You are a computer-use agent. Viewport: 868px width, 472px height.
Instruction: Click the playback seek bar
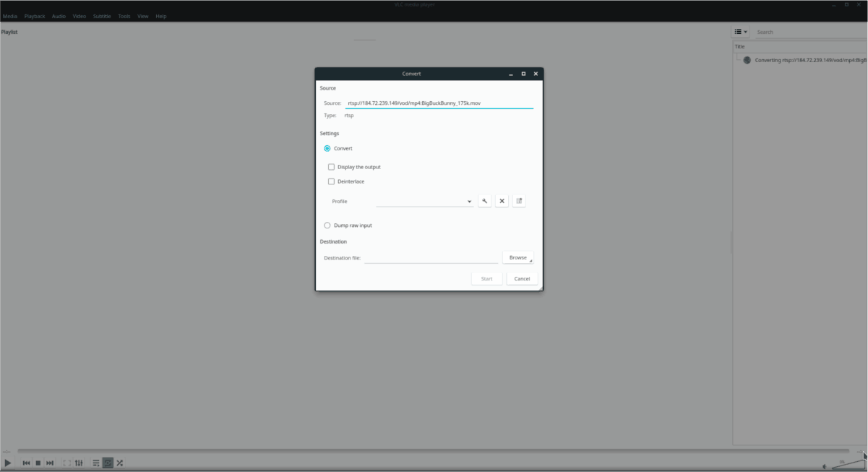(434, 451)
